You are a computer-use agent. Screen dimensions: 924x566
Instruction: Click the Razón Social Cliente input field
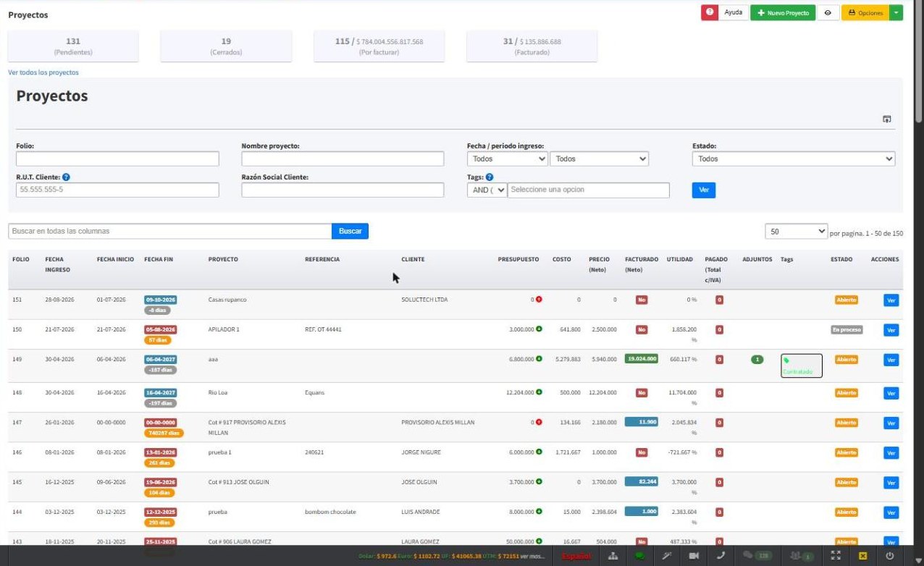(343, 190)
